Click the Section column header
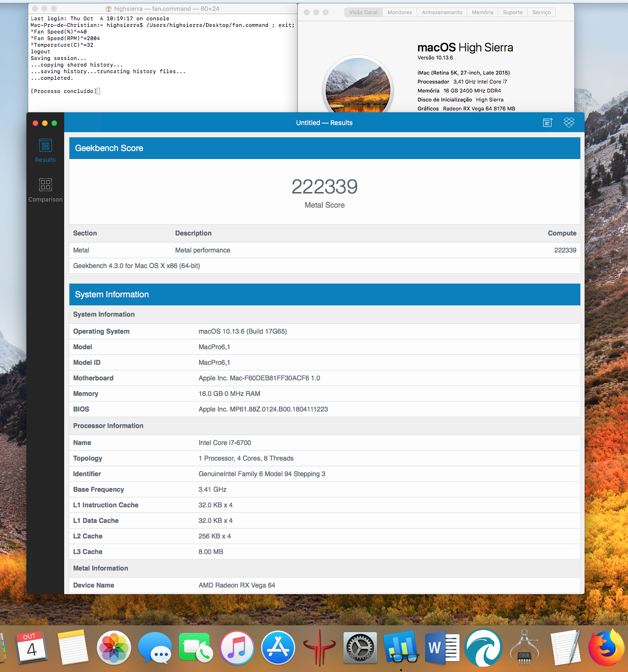Image resolution: width=628 pixels, height=672 pixels. 85,233
